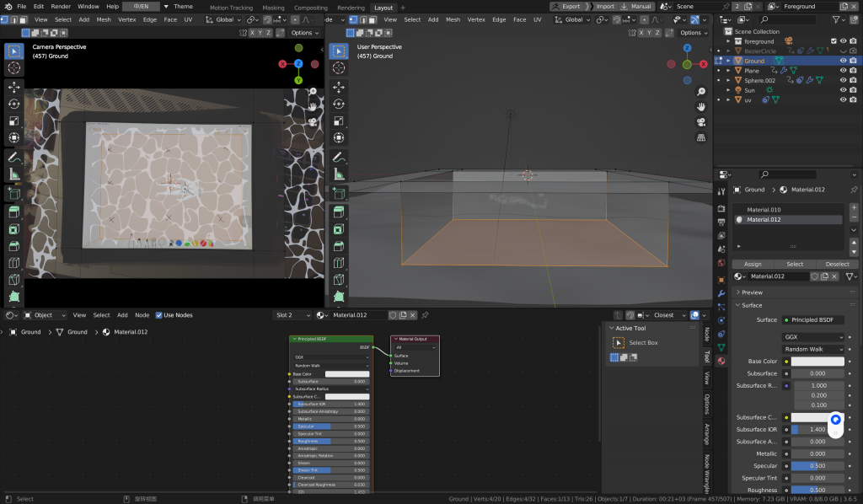Screen dimensions: 863x504
Task: Hide the Plane object in viewport
Action: click(x=842, y=71)
